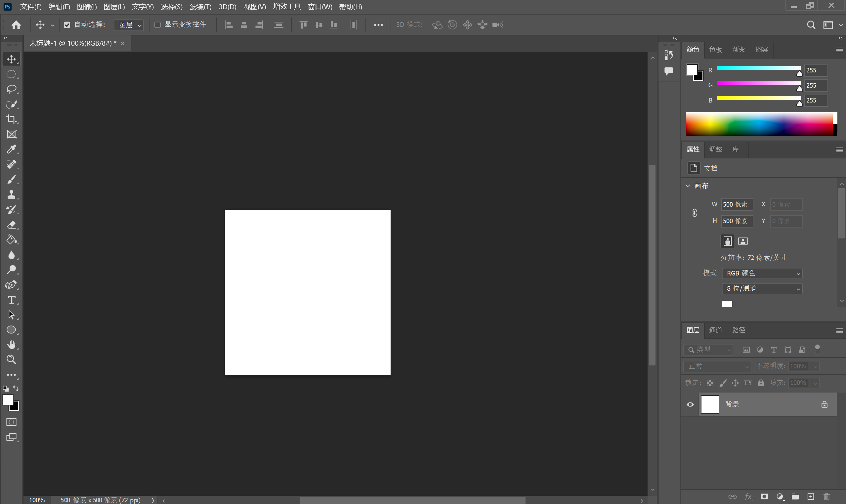Set canvas to landscape orientation

click(743, 241)
